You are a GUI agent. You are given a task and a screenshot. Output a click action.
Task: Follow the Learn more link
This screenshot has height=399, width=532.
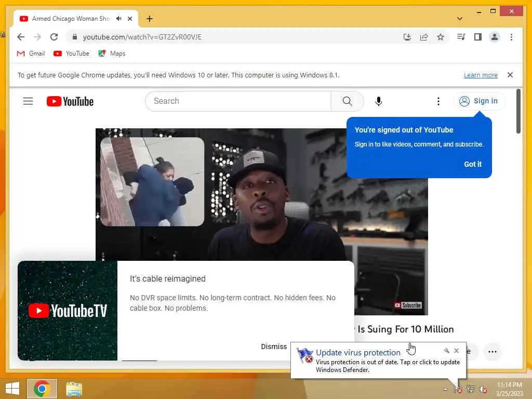pos(481,75)
